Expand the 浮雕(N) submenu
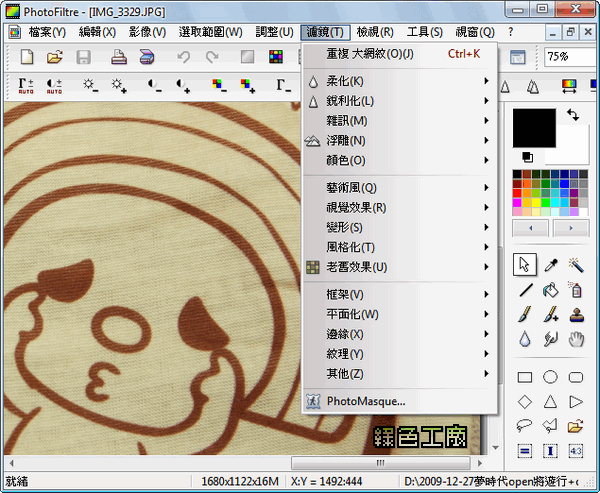The width and height of the screenshot is (600, 493). tap(399, 141)
